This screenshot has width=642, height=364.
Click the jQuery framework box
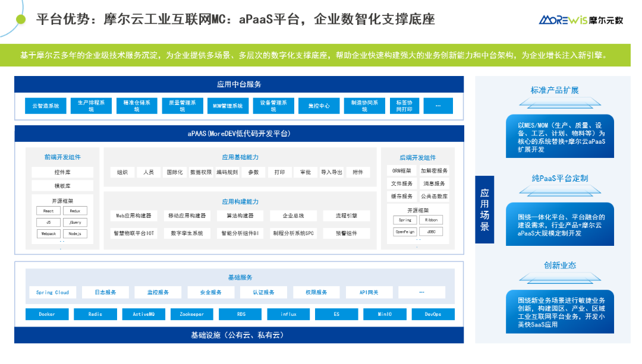(75, 223)
